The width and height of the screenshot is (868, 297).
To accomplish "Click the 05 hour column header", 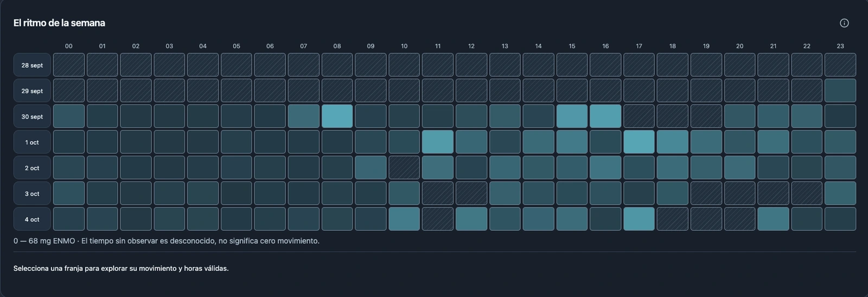I will point(237,46).
